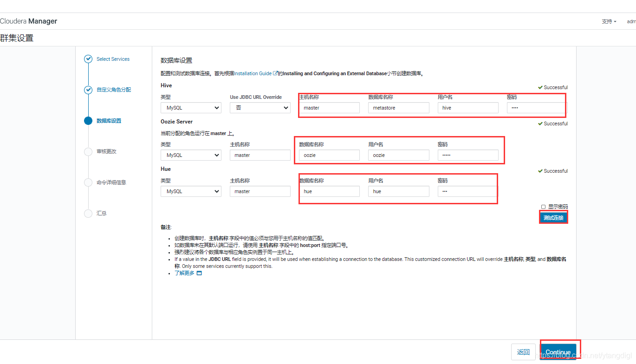Click the 备注 notes heading

click(x=166, y=227)
